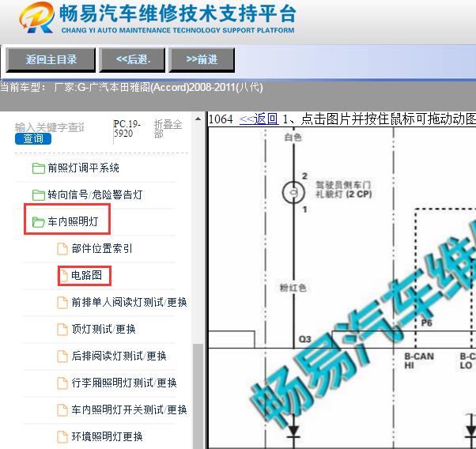Viewport: 476px width, 449px height.
Task: Open the 部件位置索引 page
Action: coord(102,249)
